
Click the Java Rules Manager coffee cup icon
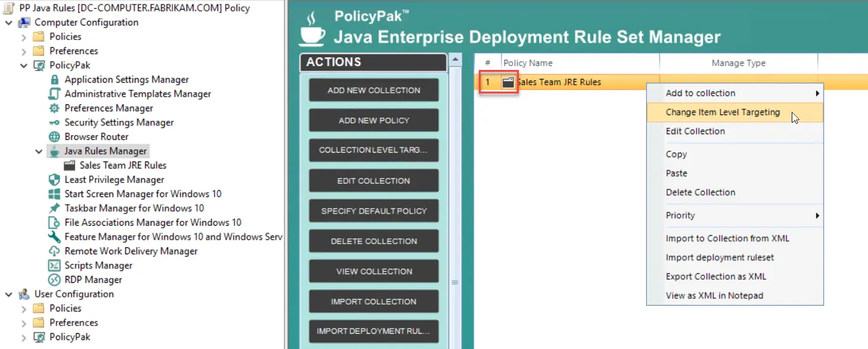[x=54, y=151]
